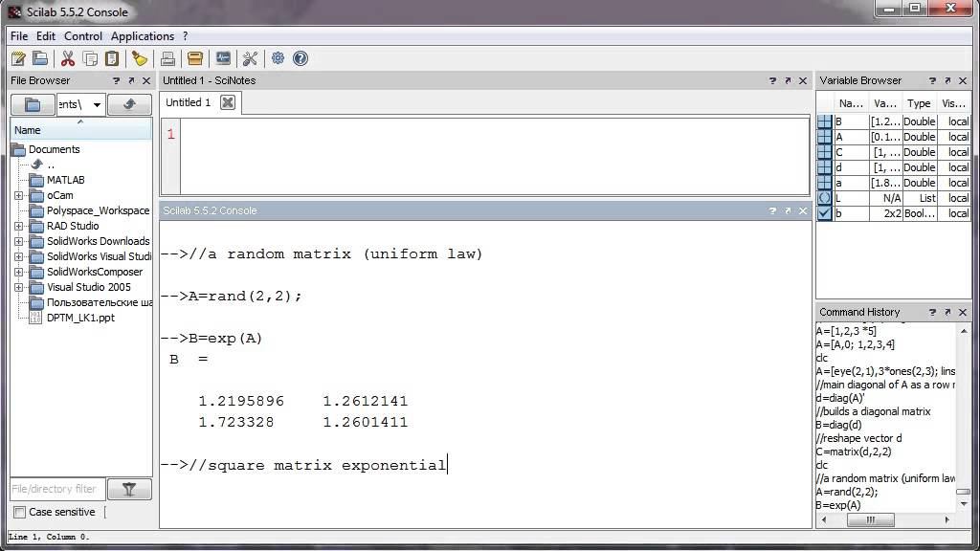Expand SolidWorks Visual Studio folder
Viewport: 980px width, 551px height.
pos(19,256)
